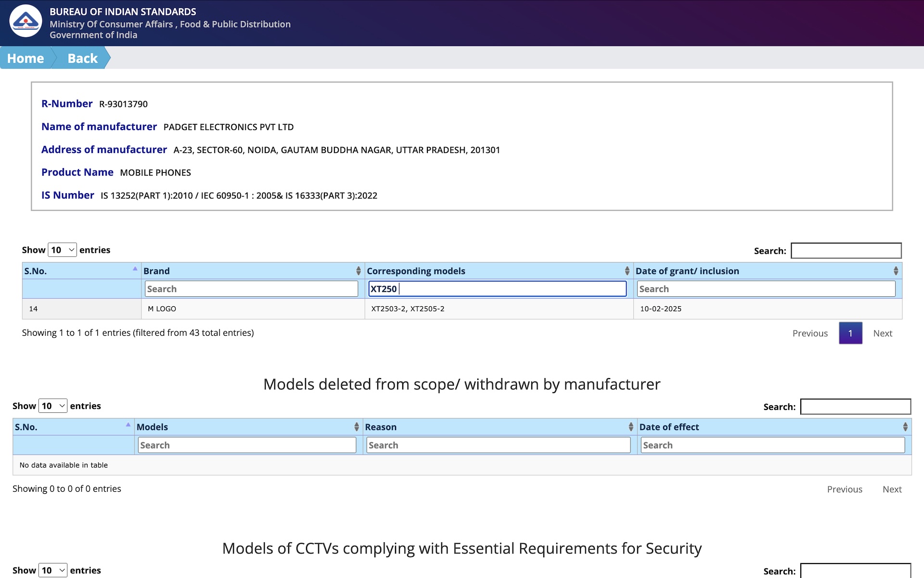Click page 1 pagination button

coord(850,333)
